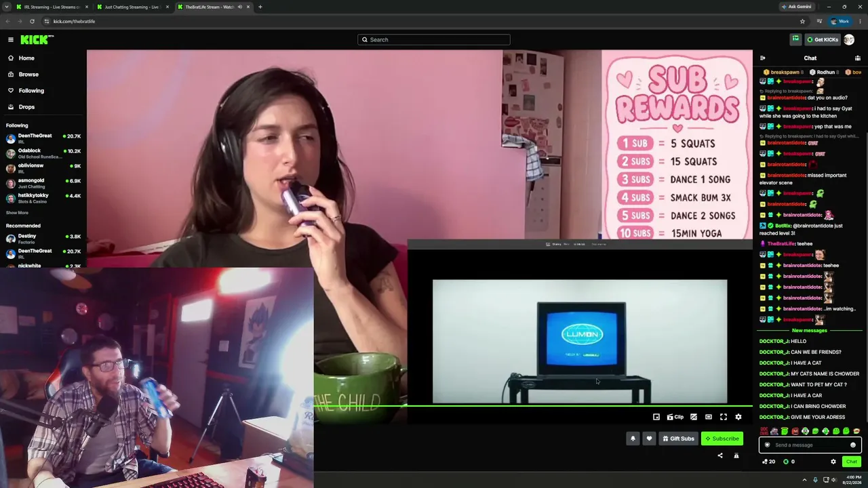The height and width of the screenshot is (488, 868).
Task: Mute the TheBratLife tab audio icon
Action: coord(239,7)
